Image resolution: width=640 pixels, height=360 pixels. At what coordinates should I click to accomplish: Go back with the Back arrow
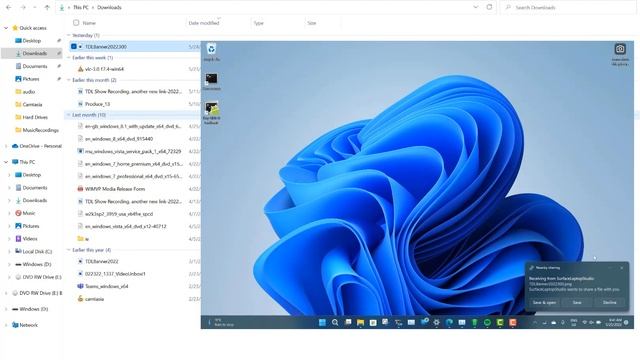[9, 7]
